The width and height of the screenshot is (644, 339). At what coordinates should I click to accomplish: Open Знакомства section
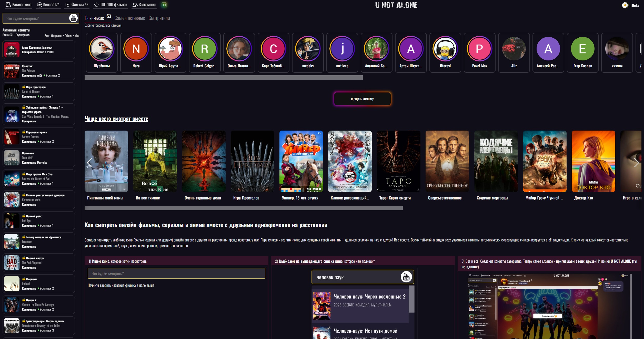click(x=144, y=5)
